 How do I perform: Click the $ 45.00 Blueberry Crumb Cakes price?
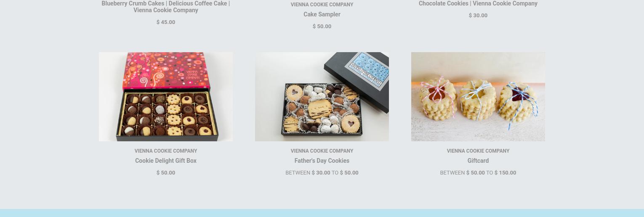(166, 22)
